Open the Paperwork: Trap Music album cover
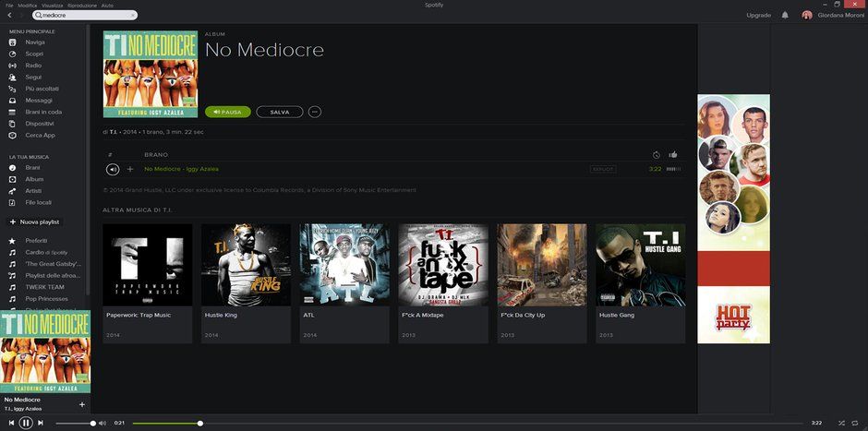Screen dimensions: 868x431 tap(147, 265)
